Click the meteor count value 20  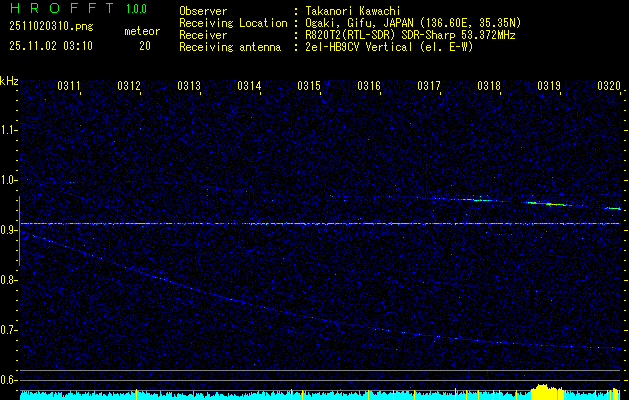click(145, 46)
